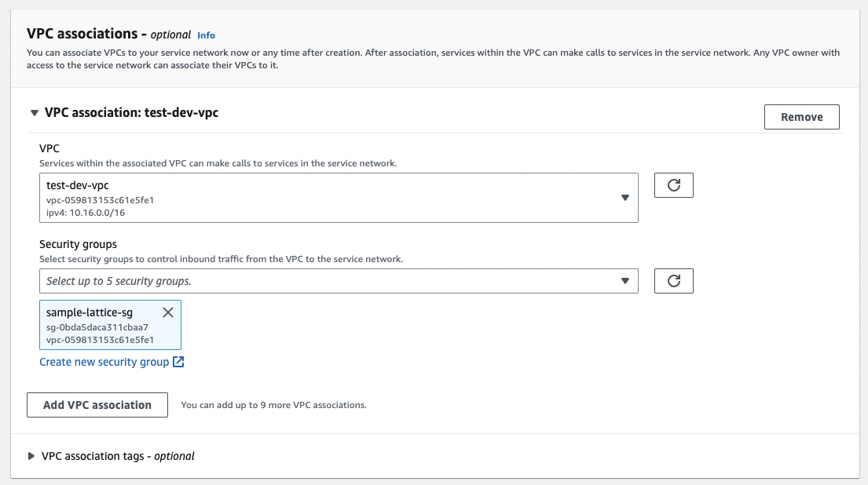Refresh the VPC list
This screenshot has height=485, width=868.
click(673, 185)
